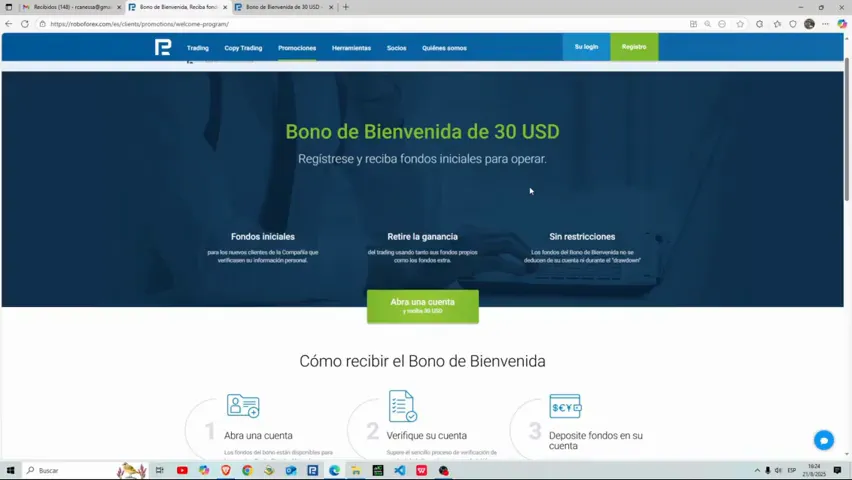Screen dimensions: 852x480
Task: Open YouTube from the taskbar
Action: [x=182, y=470]
